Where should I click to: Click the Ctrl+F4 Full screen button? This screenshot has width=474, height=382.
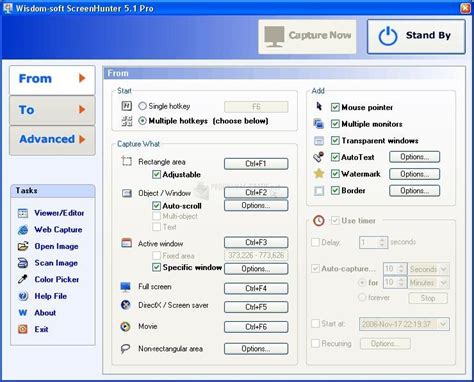pos(256,288)
